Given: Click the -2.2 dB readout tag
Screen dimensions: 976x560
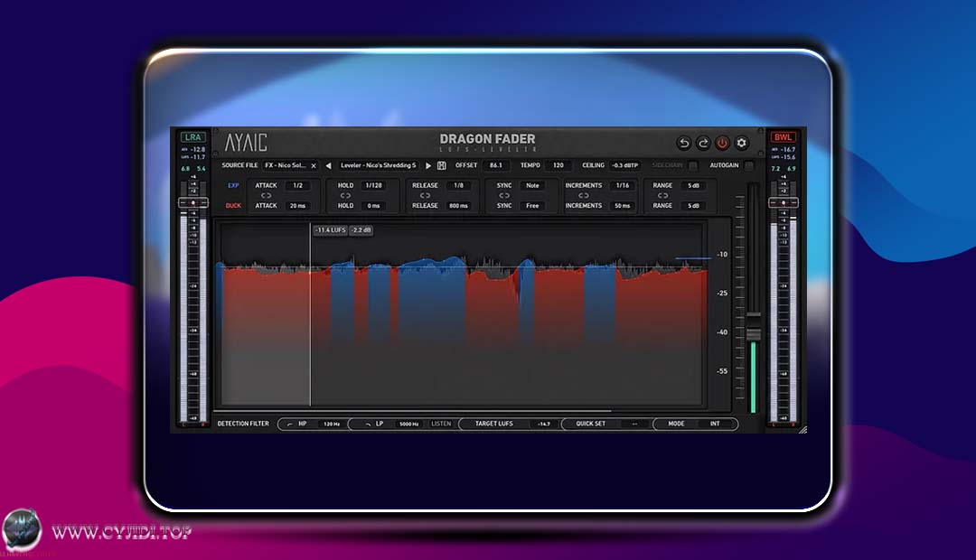Looking at the screenshot, I should click(361, 230).
